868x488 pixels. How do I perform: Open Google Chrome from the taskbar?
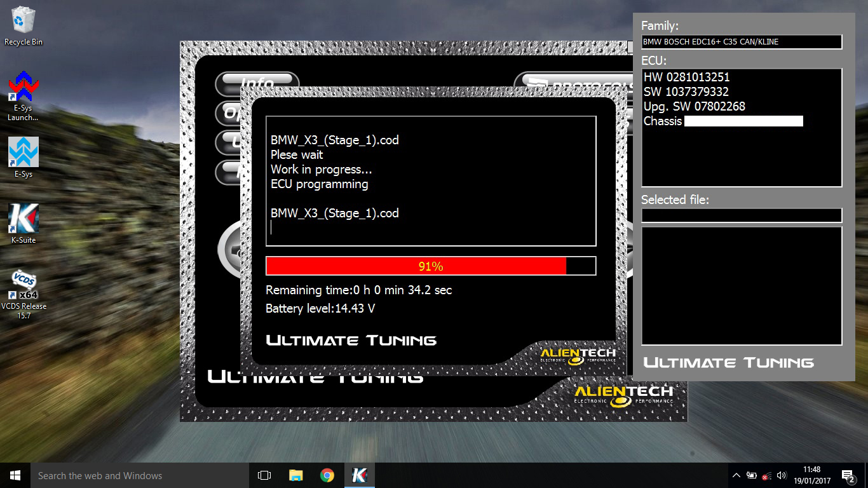[x=327, y=475]
